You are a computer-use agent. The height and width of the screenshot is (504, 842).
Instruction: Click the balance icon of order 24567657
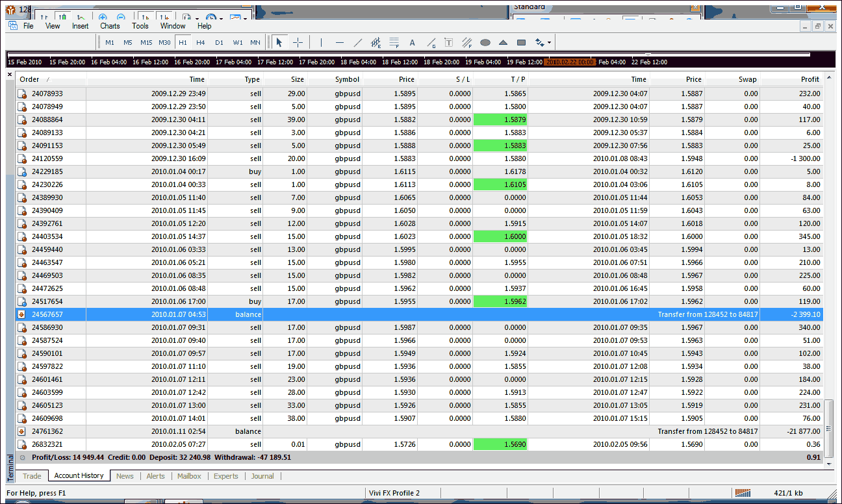[x=22, y=314]
